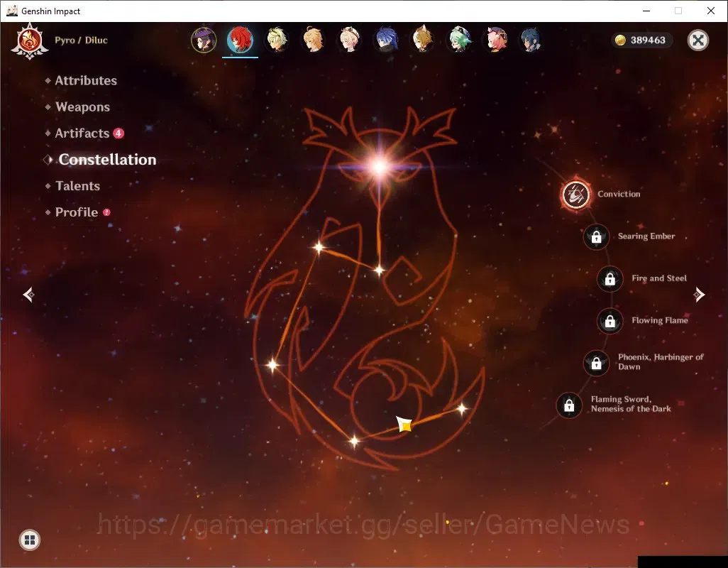Click the 389463 Mora balance
This screenshot has height=568, width=728.
(648, 40)
